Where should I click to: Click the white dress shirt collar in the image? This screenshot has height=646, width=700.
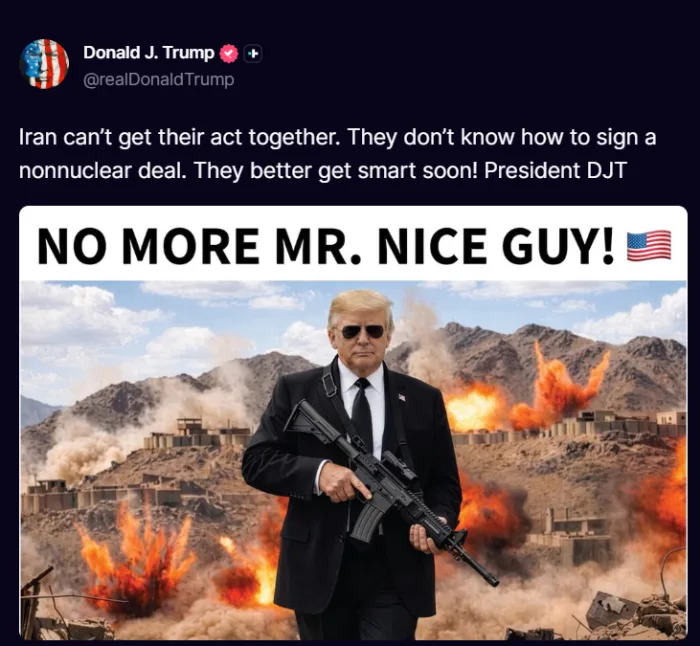pos(362,375)
